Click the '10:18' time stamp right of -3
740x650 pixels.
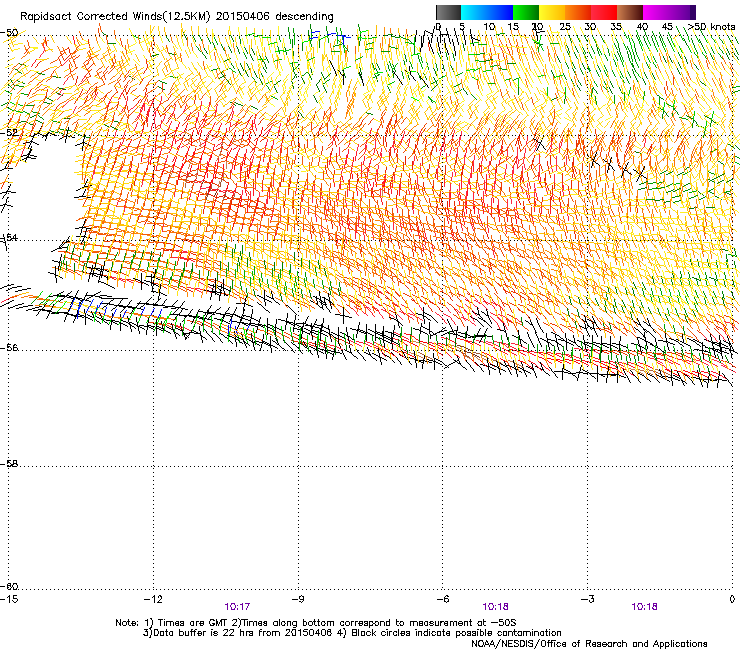tap(644, 607)
